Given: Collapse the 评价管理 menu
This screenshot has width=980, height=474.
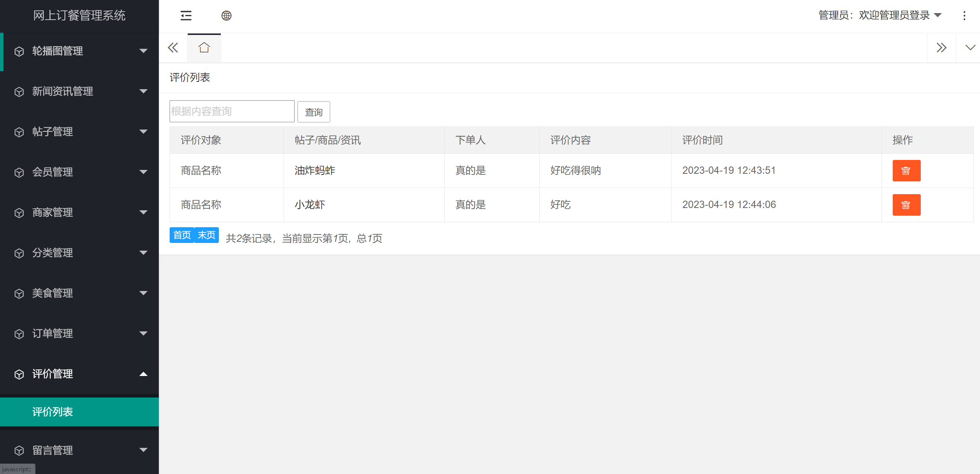Looking at the screenshot, I should click(x=80, y=374).
